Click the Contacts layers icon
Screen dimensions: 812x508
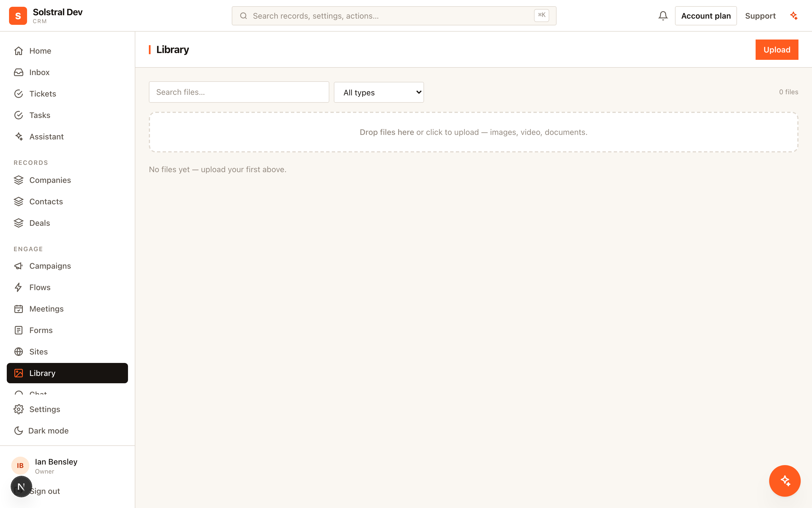[x=19, y=202]
